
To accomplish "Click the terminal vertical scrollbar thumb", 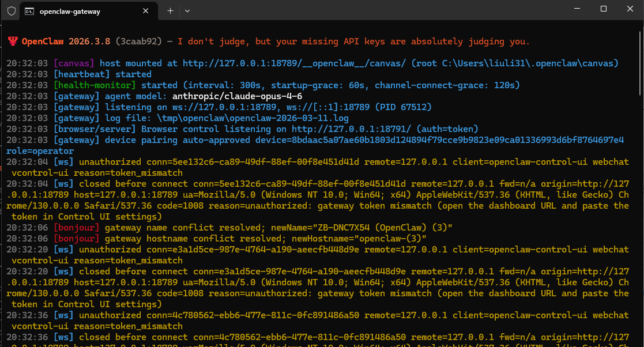I will pyautogui.click(x=641, y=63).
